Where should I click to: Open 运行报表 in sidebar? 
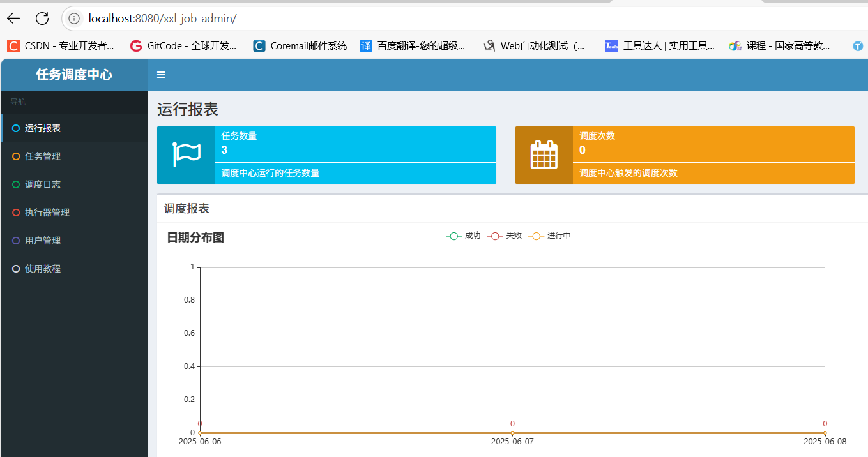click(75, 128)
